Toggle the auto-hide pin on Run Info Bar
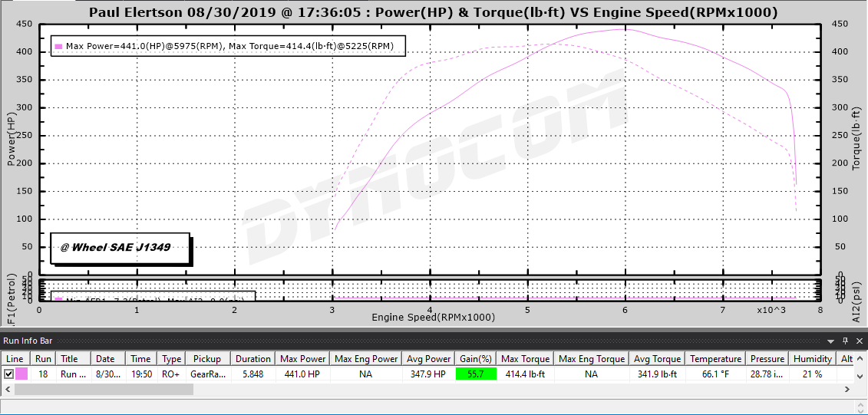868x415 pixels. pos(845,341)
